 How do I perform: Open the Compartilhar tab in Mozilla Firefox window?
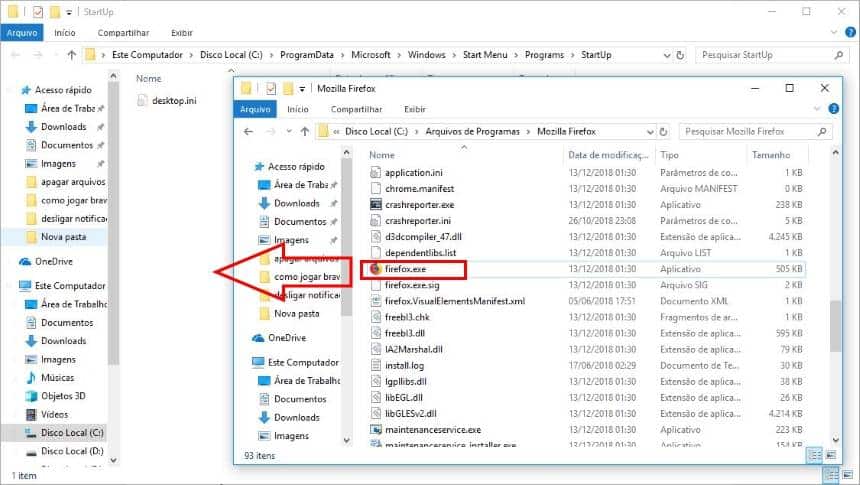(357, 109)
